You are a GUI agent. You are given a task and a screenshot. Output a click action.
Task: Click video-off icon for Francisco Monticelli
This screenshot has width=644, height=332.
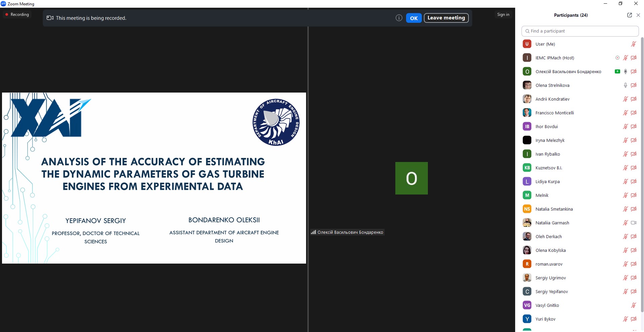pyautogui.click(x=634, y=113)
